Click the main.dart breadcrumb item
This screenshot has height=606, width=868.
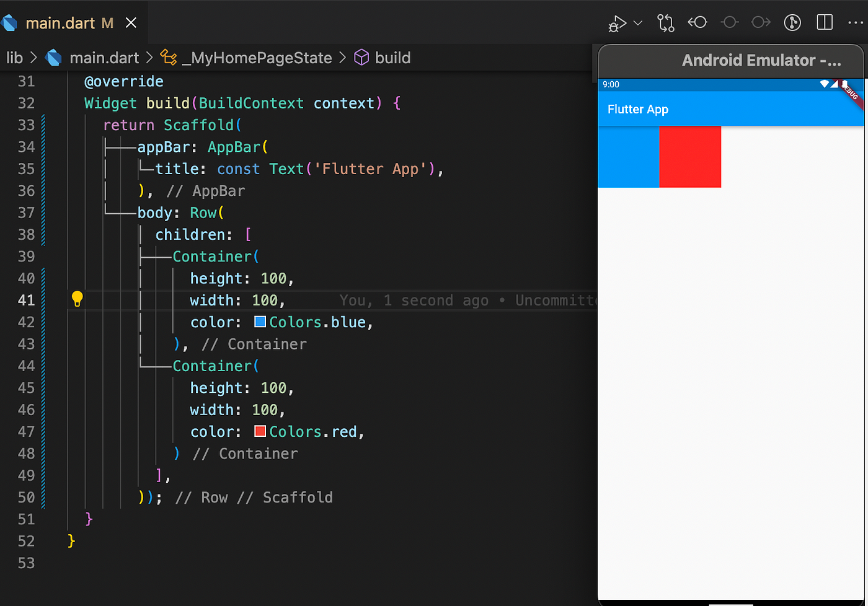(104, 58)
